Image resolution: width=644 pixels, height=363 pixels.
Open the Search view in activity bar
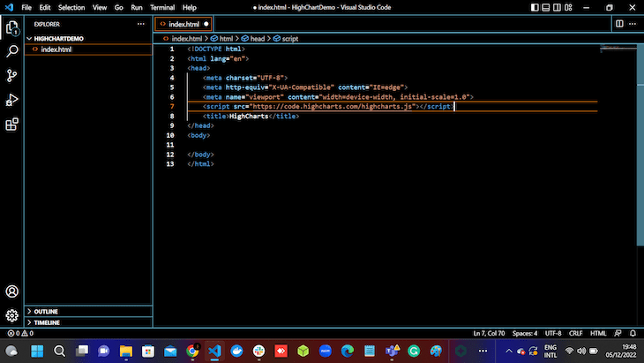12,51
